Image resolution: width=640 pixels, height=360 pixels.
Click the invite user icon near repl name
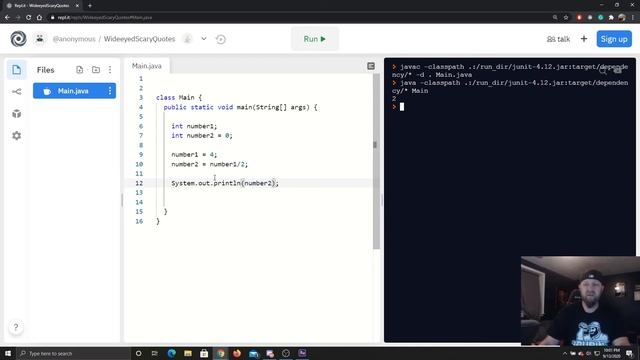point(187,39)
